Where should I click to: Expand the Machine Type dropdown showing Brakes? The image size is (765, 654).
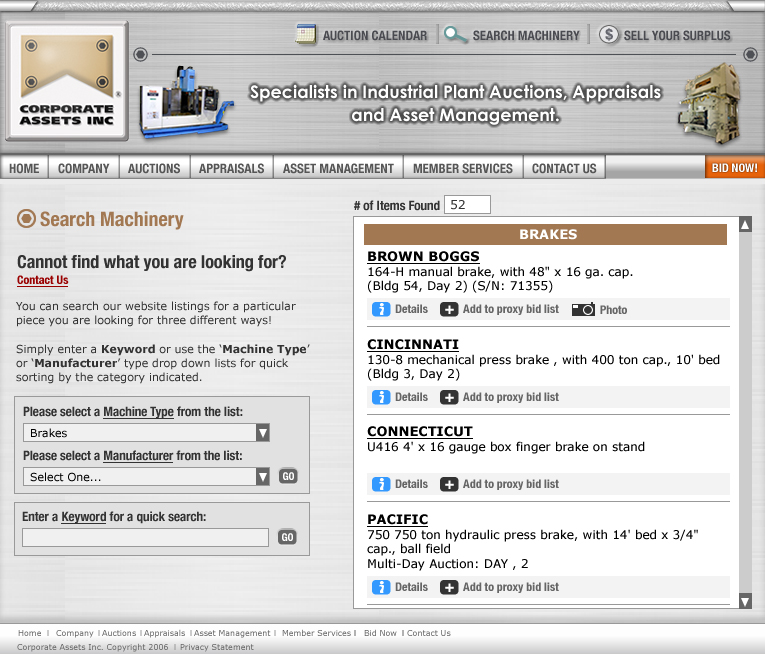[262, 433]
